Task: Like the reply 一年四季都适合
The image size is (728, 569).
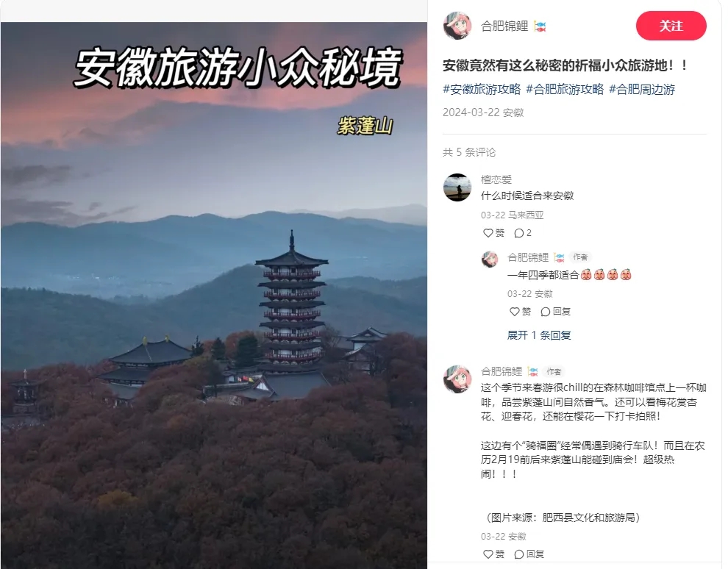Action: (520, 312)
